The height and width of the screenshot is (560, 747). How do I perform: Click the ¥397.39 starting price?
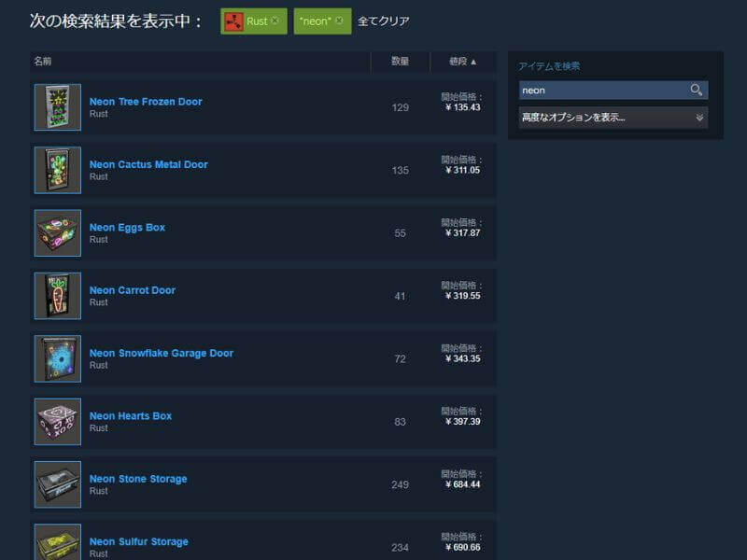click(462, 422)
